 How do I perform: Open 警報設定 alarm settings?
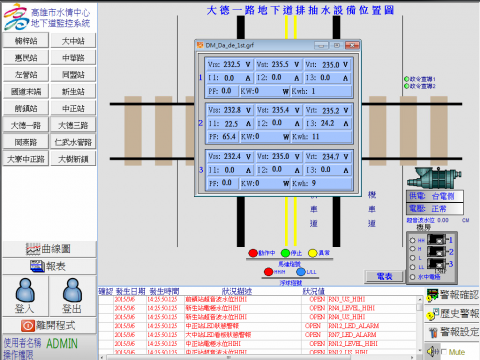[x=452, y=332]
